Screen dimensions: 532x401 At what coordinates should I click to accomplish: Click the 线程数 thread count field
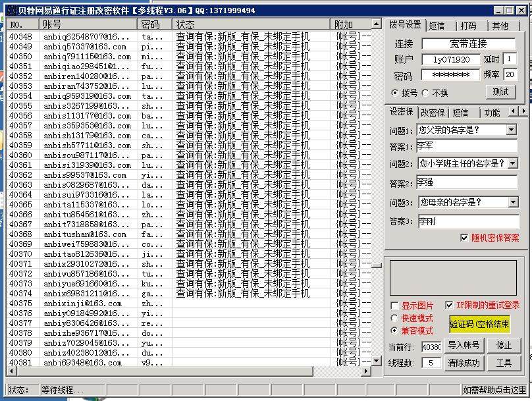pyautogui.click(x=431, y=363)
